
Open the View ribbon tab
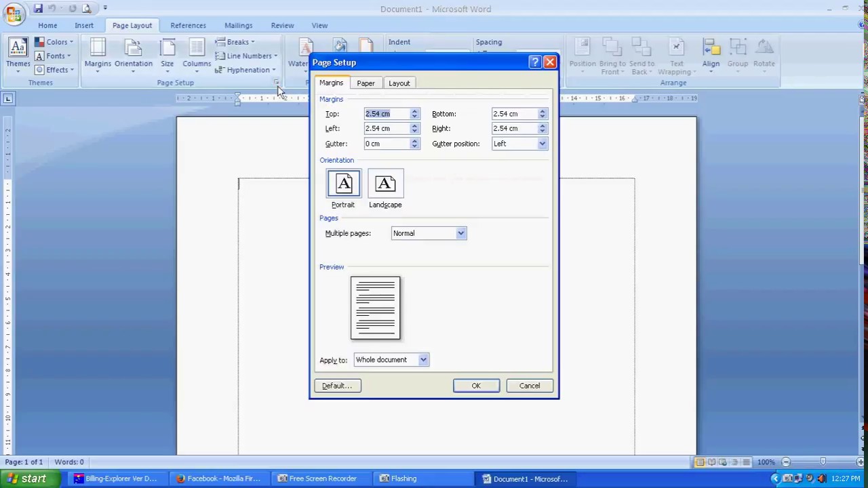tap(319, 26)
